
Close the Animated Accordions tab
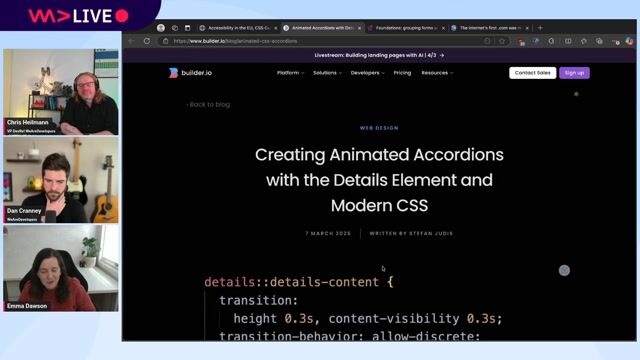click(x=359, y=28)
